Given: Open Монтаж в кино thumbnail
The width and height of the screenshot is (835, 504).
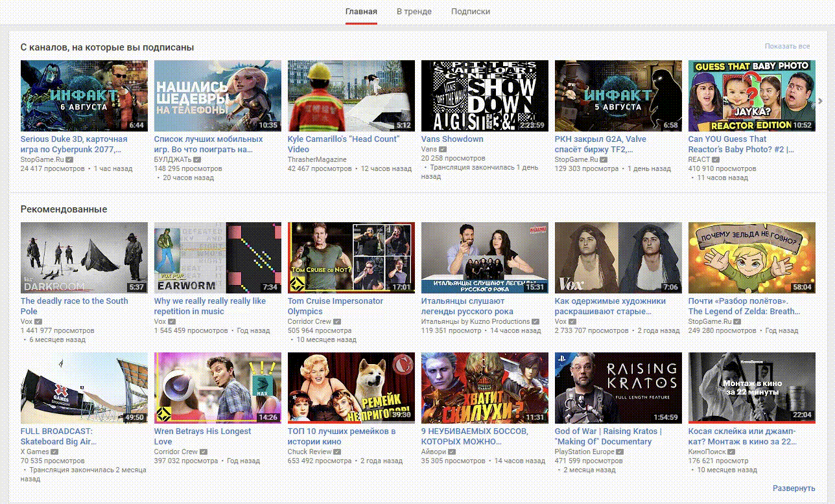Looking at the screenshot, I should point(752,388).
